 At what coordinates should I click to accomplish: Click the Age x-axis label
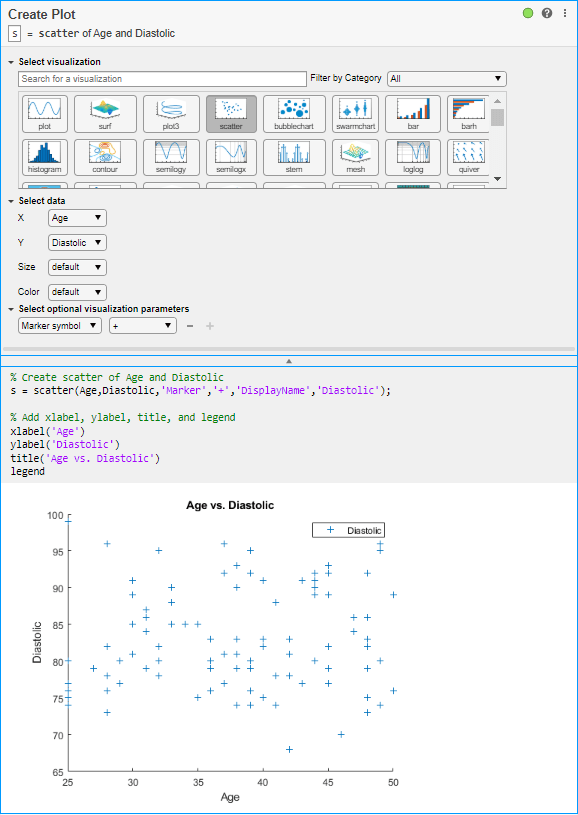coord(230,797)
